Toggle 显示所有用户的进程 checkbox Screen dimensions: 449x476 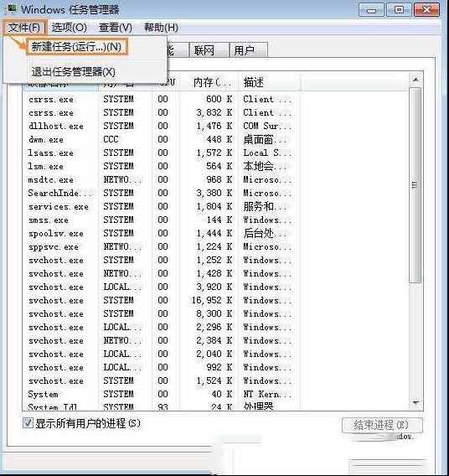[28, 423]
